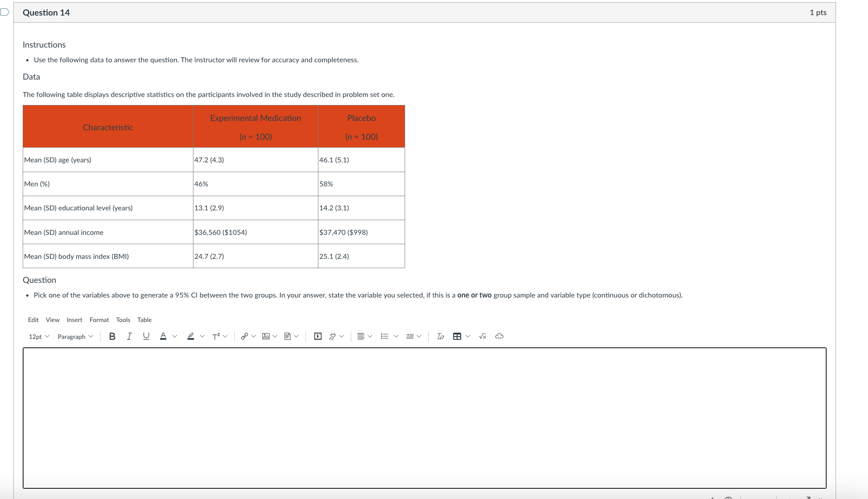Toggle bold formatting in the editor
Image resolution: width=868 pixels, height=499 pixels.
click(x=112, y=336)
